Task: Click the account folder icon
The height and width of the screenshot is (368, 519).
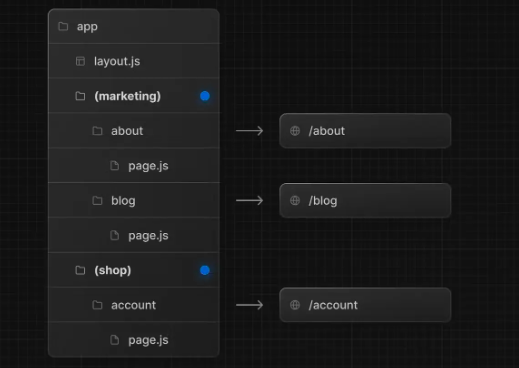Action: tap(97, 305)
